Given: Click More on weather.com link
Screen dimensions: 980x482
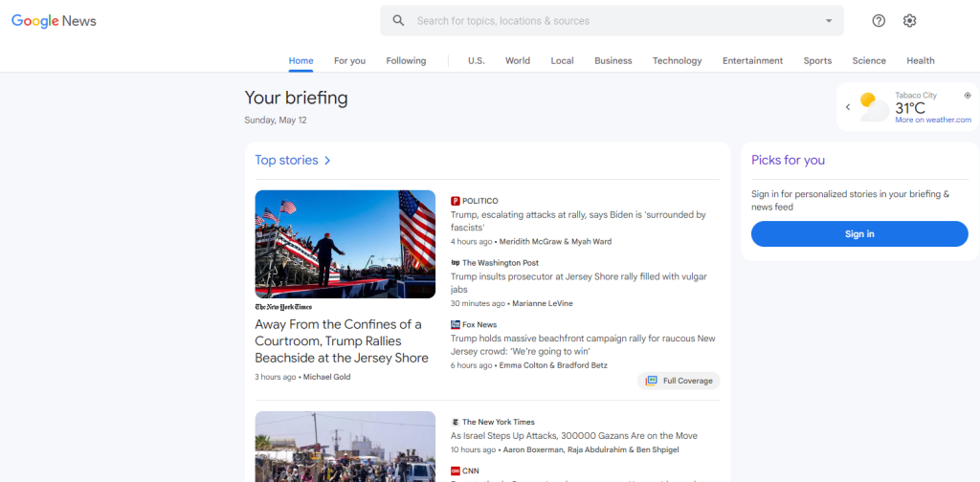Looking at the screenshot, I should [x=933, y=120].
